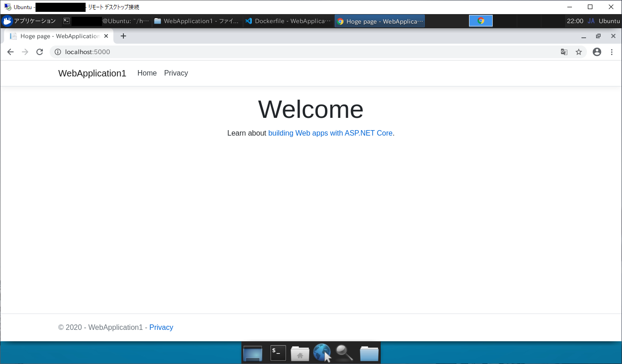Open the Google Translate icon in address bar
This screenshot has width=622, height=364.
(564, 52)
